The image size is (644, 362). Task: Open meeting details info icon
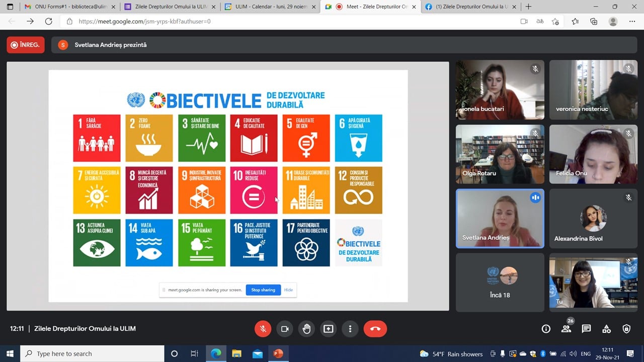(546, 329)
